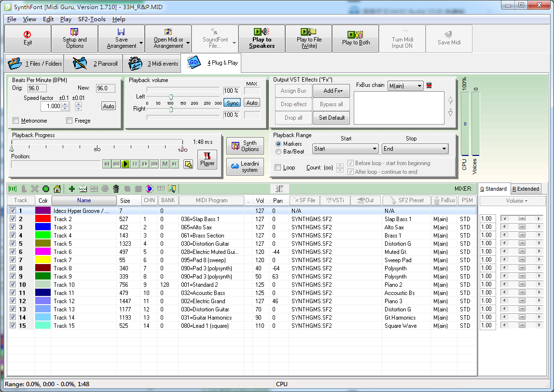Open the piano-keys Player button

[x=207, y=159]
